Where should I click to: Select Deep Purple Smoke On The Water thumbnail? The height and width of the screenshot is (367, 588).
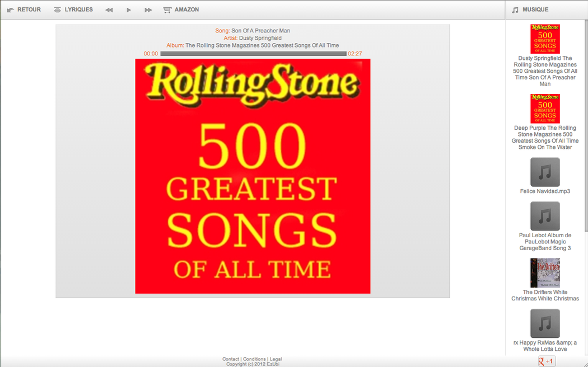[x=545, y=109]
